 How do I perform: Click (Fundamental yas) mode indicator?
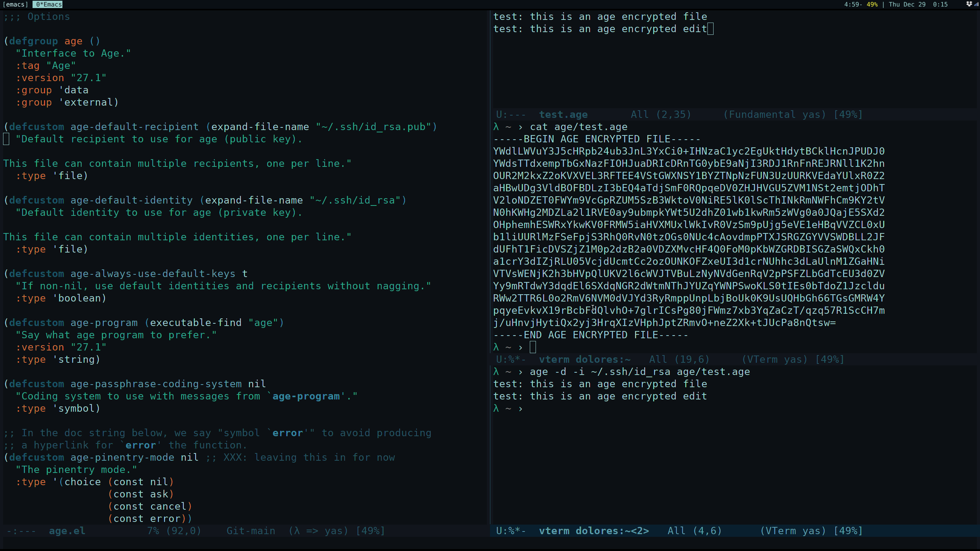point(774,114)
